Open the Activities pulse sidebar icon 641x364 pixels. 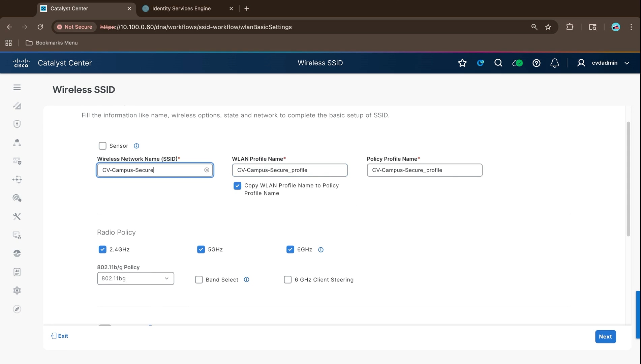pyautogui.click(x=17, y=253)
